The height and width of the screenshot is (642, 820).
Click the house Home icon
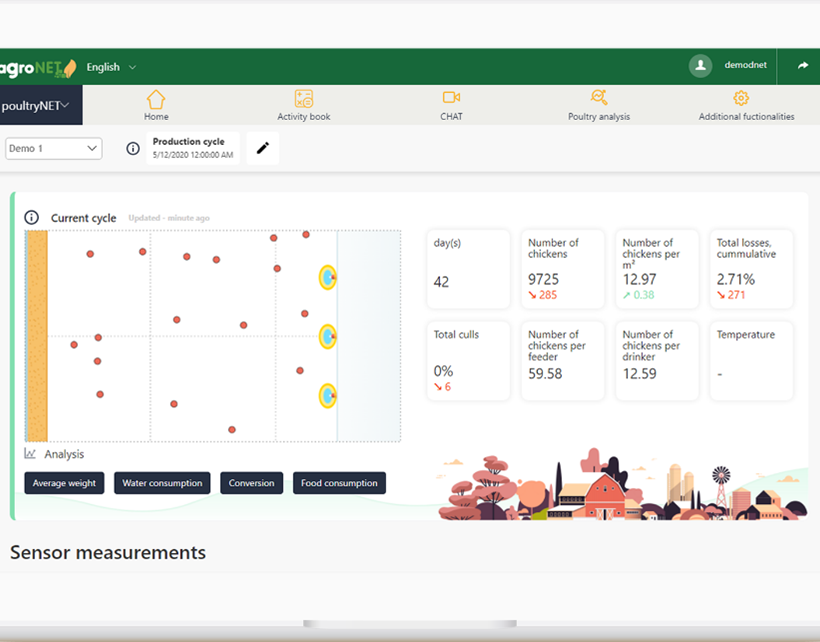coord(156,99)
